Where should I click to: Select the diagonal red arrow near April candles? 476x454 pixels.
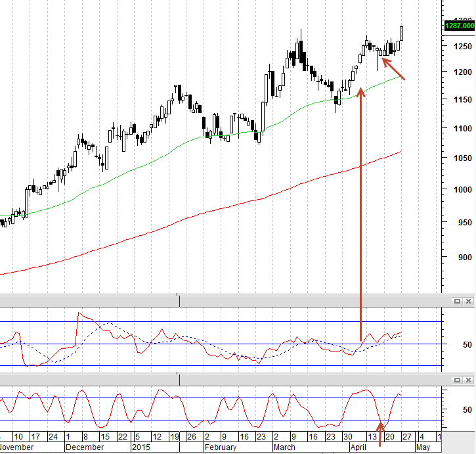(393, 69)
